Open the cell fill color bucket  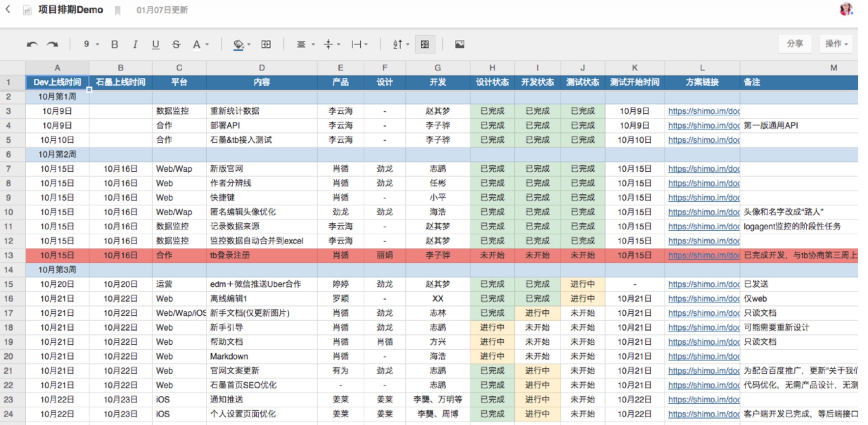coord(238,44)
